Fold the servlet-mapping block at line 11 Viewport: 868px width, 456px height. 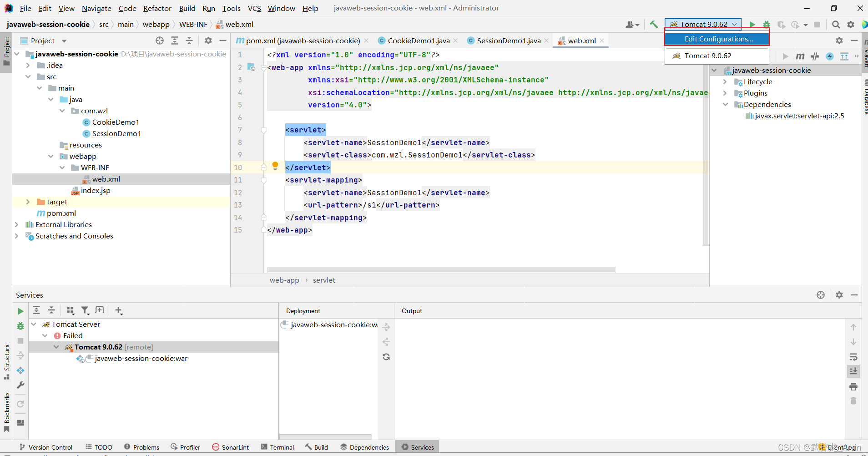point(264,180)
